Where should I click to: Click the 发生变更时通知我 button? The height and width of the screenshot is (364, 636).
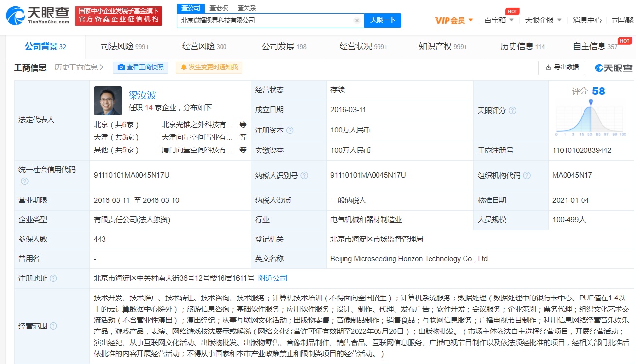[209, 67]
